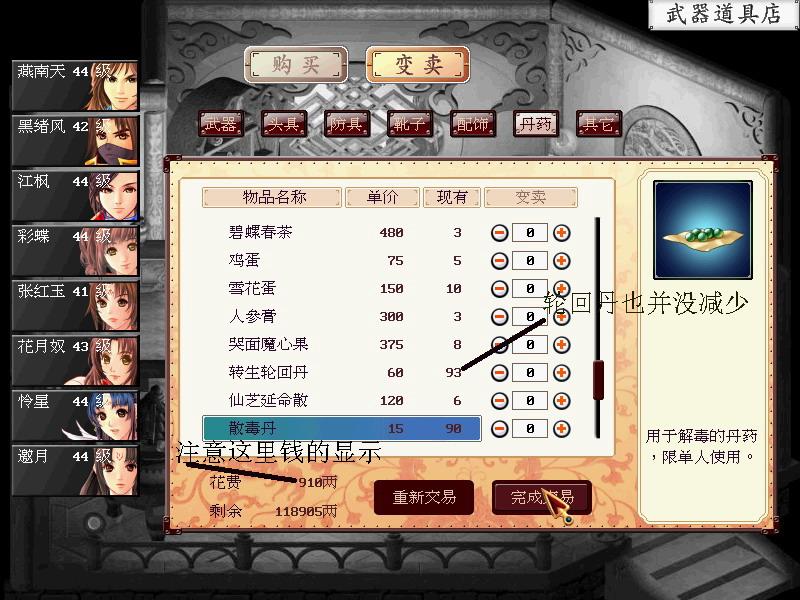Decrease sell quantity for 鸡蛋

(499, 261)
